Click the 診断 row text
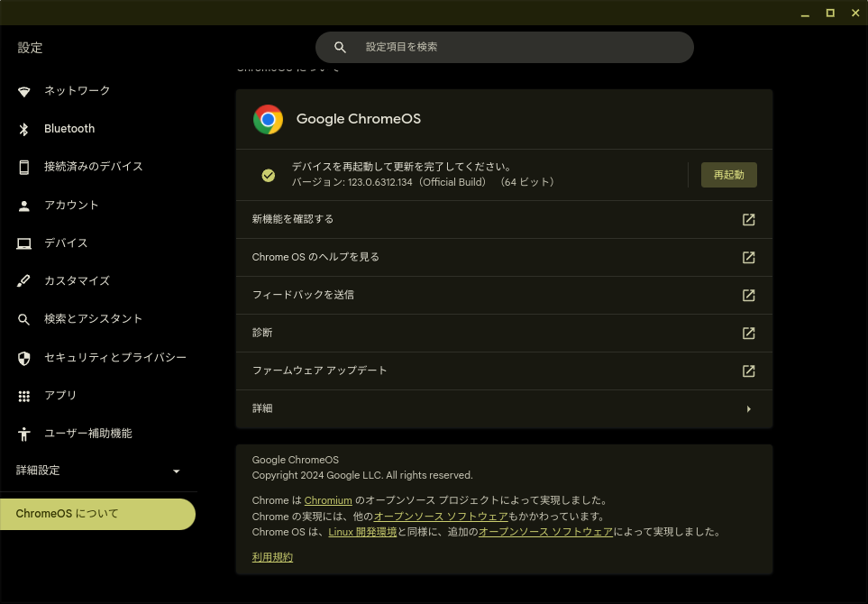This screenshot has height=604, width=868. tap(262, 332)
